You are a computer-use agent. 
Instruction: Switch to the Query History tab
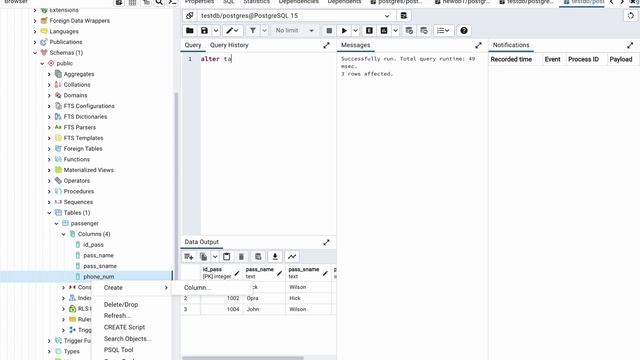[229, 45]
